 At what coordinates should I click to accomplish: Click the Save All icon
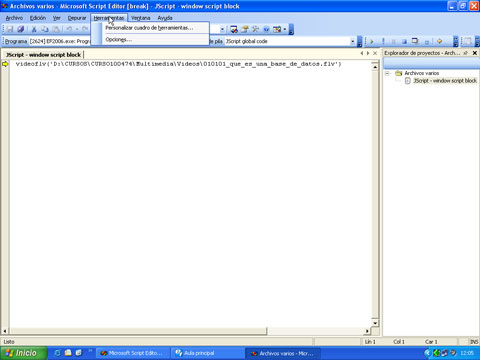tap(21, 29)
